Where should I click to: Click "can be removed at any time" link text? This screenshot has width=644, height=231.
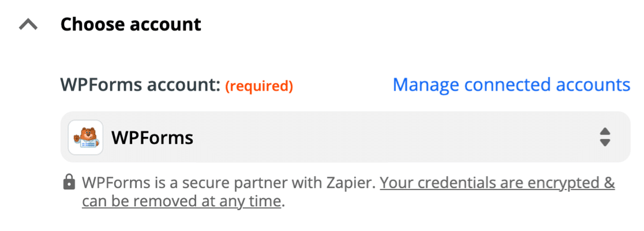pyautogui.click(x=181, y=202)
